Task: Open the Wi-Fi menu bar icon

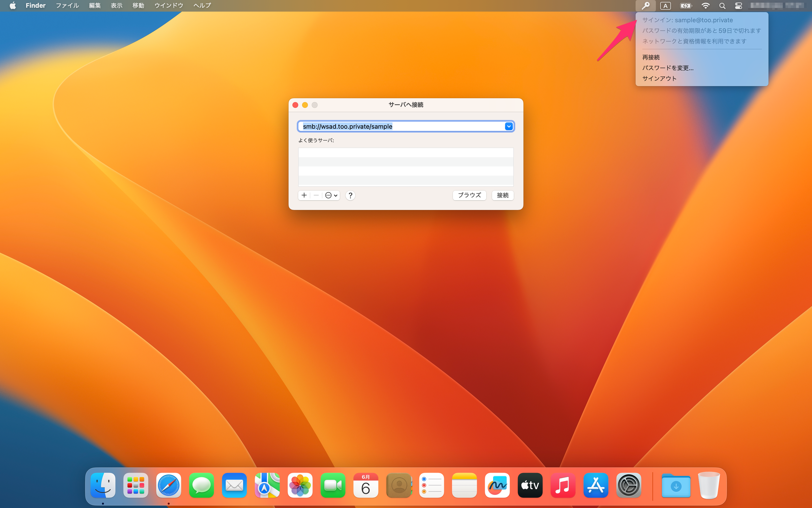Action: pos(706,6)
